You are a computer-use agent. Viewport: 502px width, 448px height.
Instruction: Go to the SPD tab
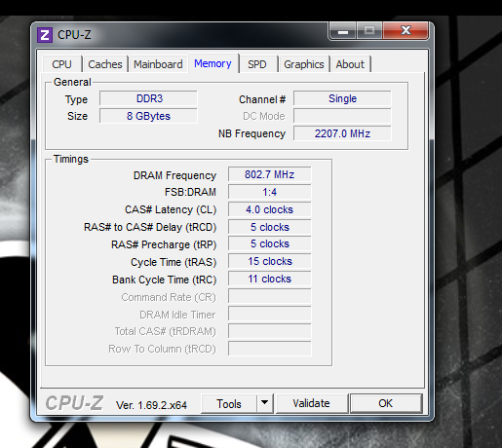(x=257, y=64)
